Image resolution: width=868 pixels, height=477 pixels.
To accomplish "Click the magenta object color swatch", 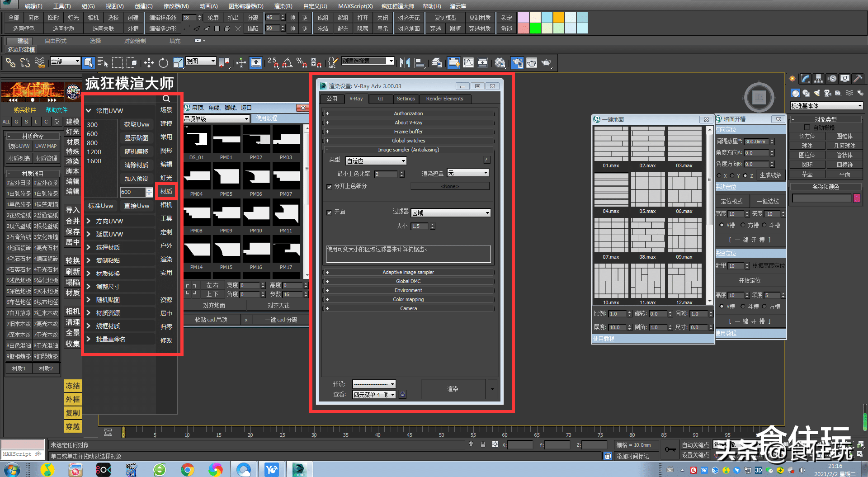I will click(857, 198).
